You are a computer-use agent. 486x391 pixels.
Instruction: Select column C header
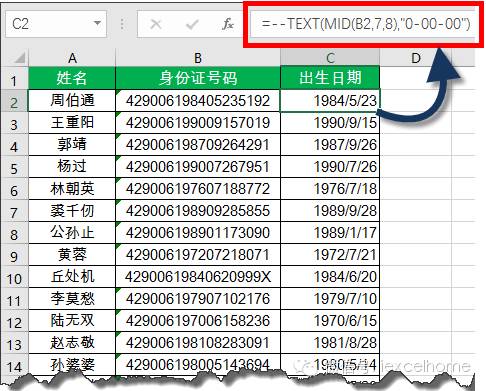[x=330, y=58]
